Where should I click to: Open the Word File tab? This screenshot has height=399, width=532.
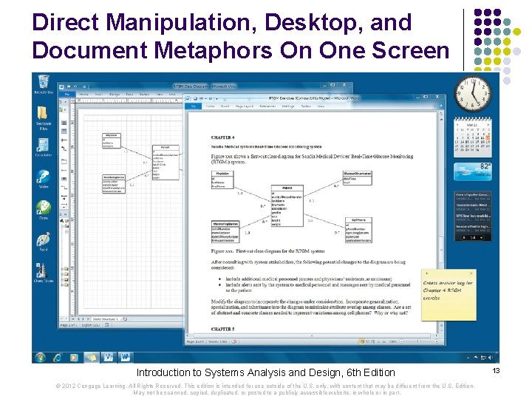tap(194, 106)
